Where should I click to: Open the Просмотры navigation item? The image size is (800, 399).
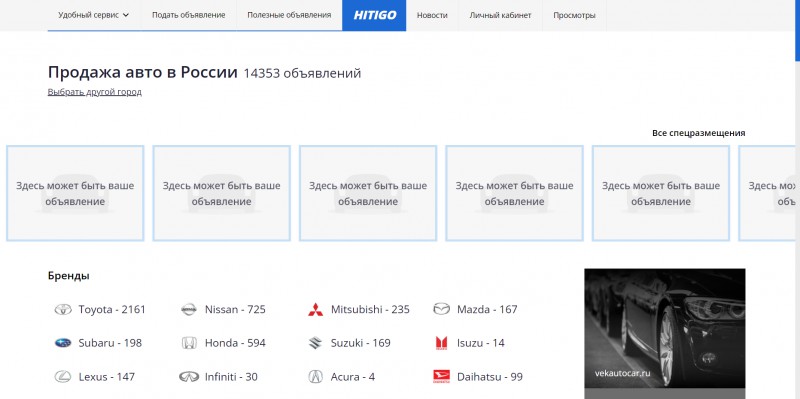coord(574,15)
